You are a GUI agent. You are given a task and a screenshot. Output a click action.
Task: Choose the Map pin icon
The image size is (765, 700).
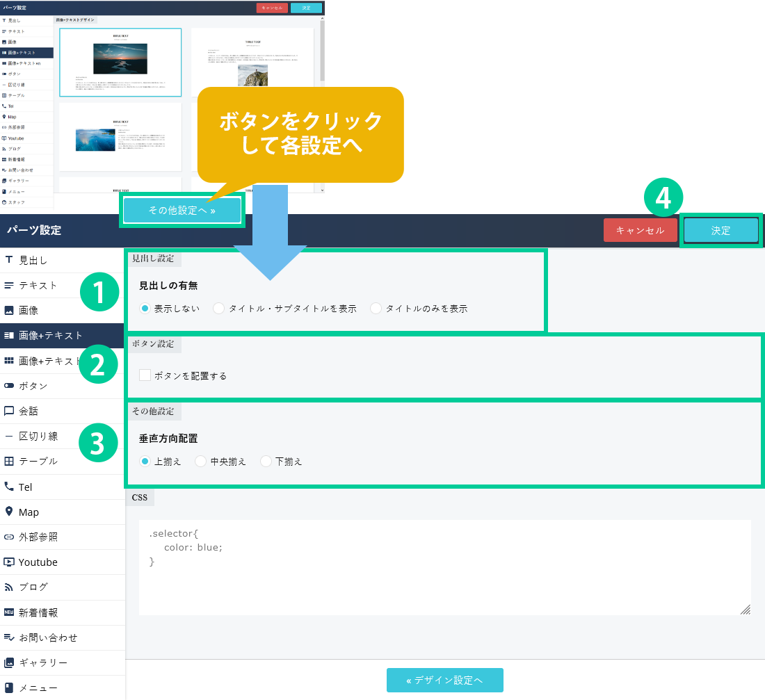9,512
